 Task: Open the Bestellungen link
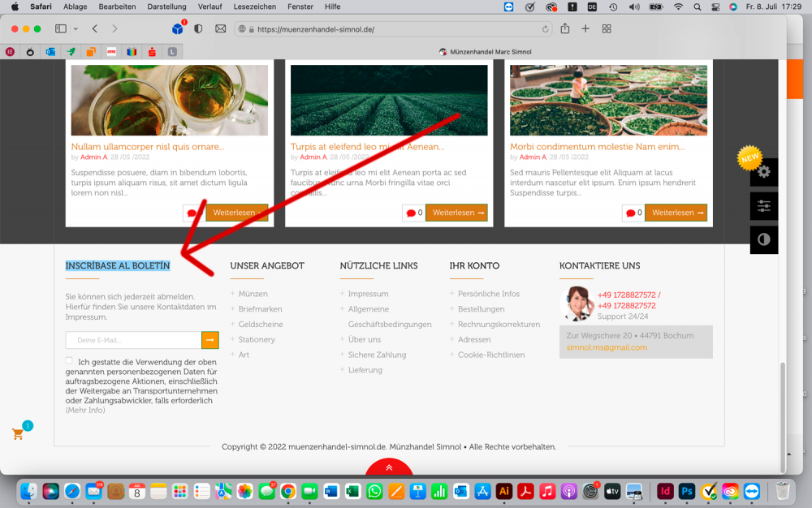pyautogui.click(x=481, y=309)
